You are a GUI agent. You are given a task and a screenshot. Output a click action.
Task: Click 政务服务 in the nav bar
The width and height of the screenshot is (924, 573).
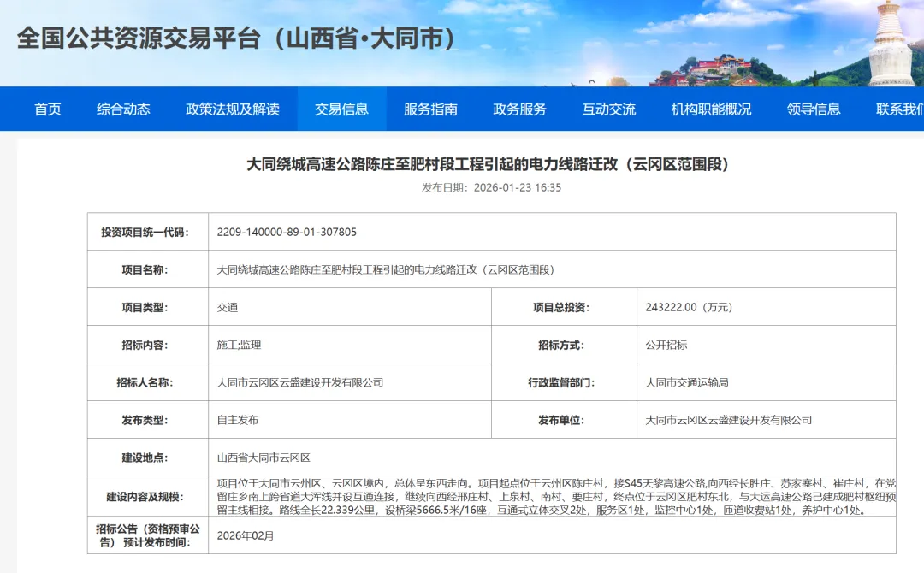pos(520,109)
